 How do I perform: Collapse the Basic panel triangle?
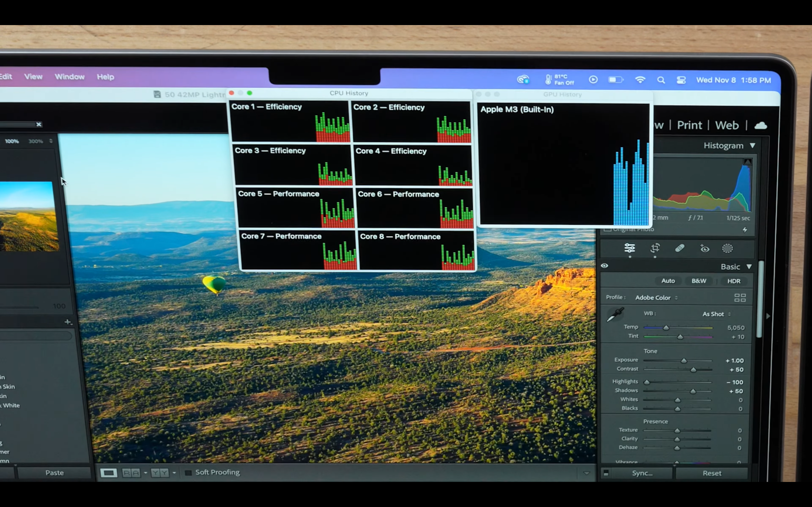tap(749, 266)
